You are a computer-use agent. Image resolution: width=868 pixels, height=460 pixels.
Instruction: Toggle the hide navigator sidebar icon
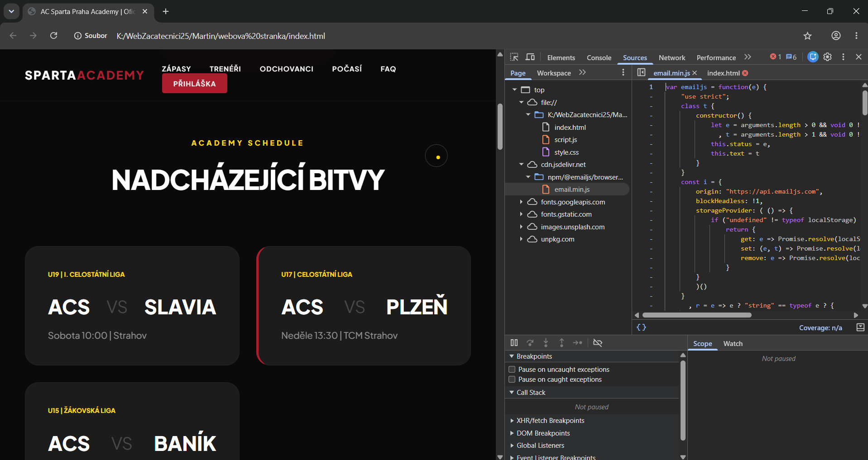click(x=641, y=72)
